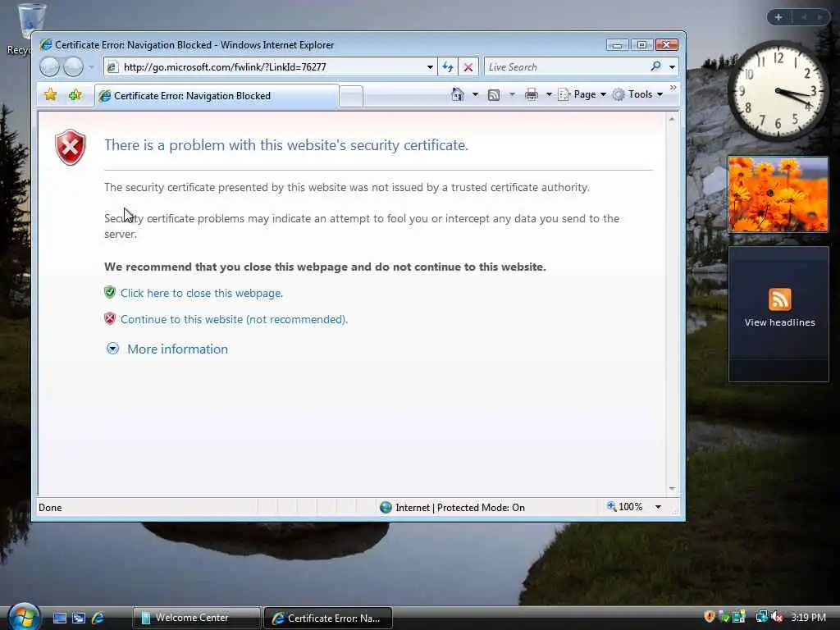Click the search magnifier icon
Image resolution: width=840 pixels, height=630 pixels.
(x=655, y=66)
